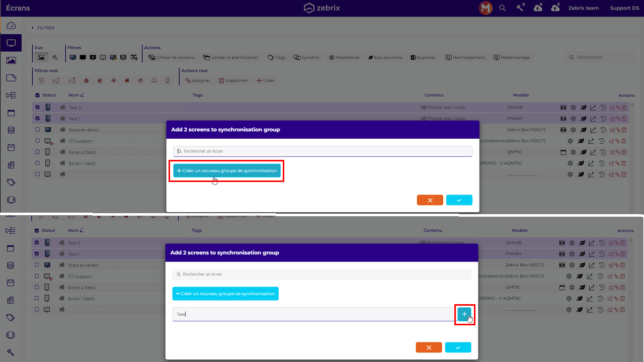644x362 pixels.
Task: Open the cloud upload icon in header
Action: click(x=555, y=8)
